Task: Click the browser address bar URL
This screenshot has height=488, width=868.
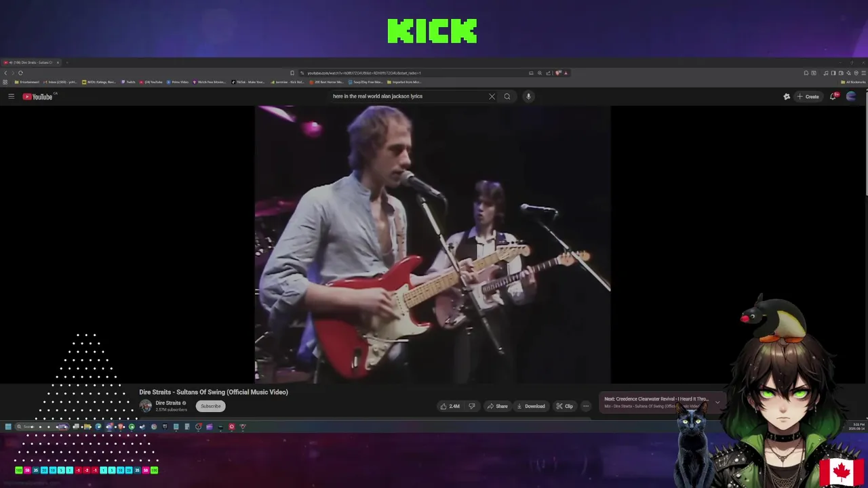Action: point(364,73)
